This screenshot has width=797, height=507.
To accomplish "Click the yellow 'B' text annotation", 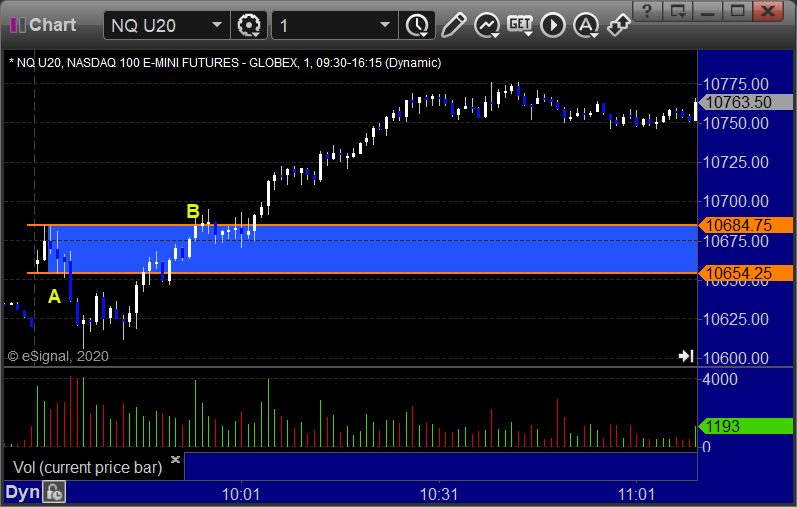I will (x=193, y=211).
